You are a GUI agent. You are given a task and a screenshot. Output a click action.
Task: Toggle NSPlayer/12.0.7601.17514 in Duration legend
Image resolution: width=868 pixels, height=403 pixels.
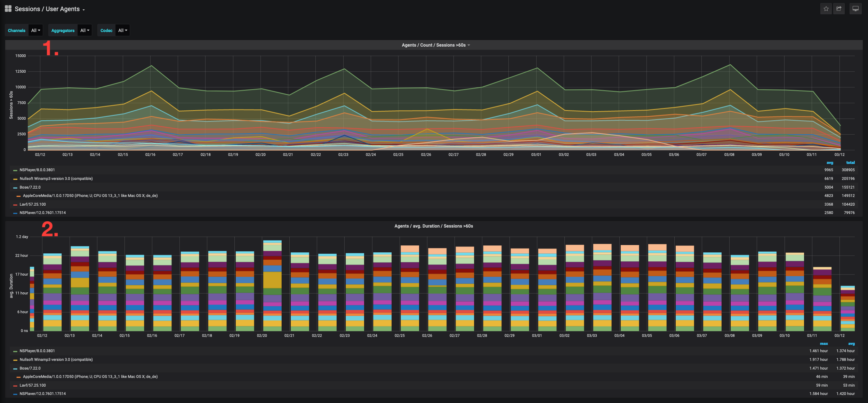tap(42, 394)
